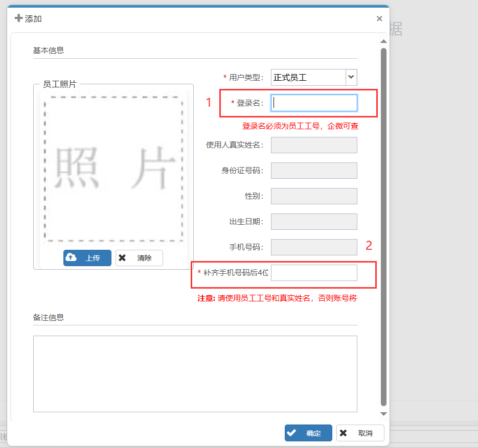This screenshot has height=448, width=478.
Task: Select the 性别 field
Action: [314, 196]
